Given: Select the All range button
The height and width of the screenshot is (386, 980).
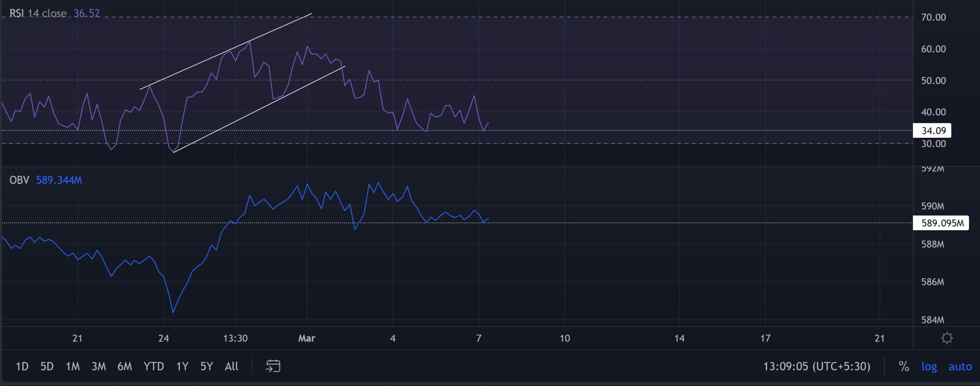Looking at the screenshot, I should (x=231, y=366).
